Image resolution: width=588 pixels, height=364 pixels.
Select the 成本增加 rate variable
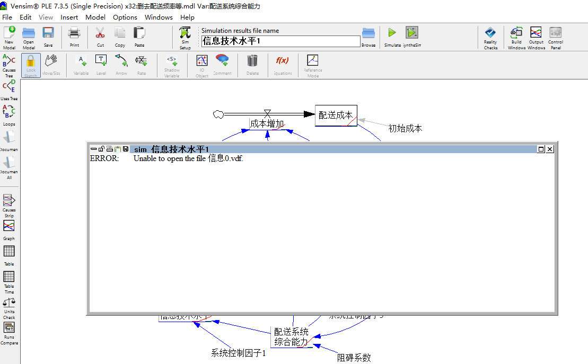pos(267,123)
